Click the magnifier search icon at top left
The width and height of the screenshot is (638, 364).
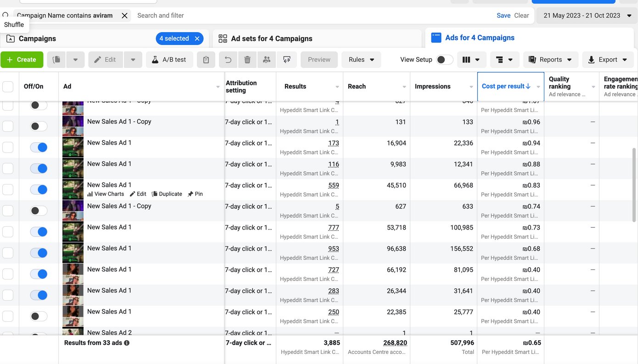pyautogui.click(x=6, y=15)
